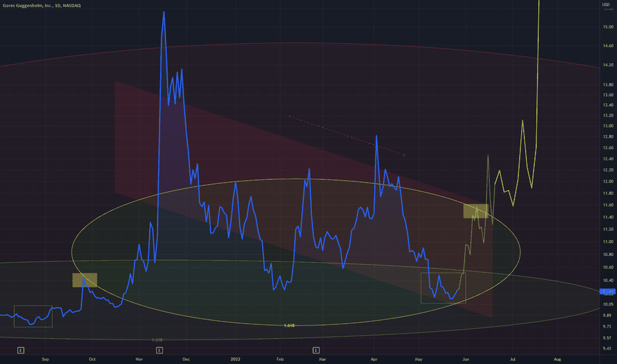617x364 pixels.
Task: Click the Apr date label on time axis
Action: pos(374,359)
